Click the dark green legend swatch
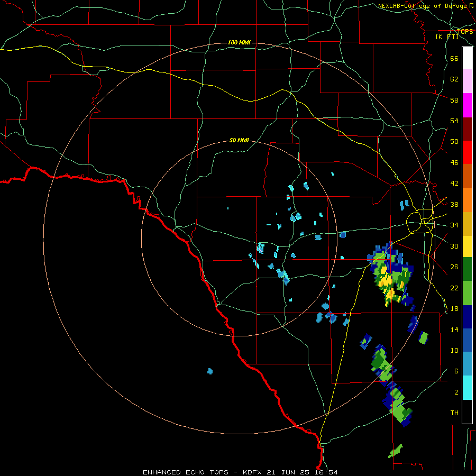Image resolution: width=476 pixels, height=476 pixels. 467,269
